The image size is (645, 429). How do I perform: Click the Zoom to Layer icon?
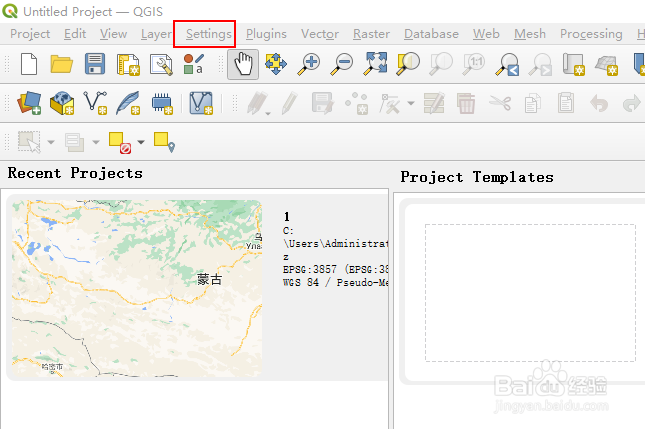pos(441,64)
